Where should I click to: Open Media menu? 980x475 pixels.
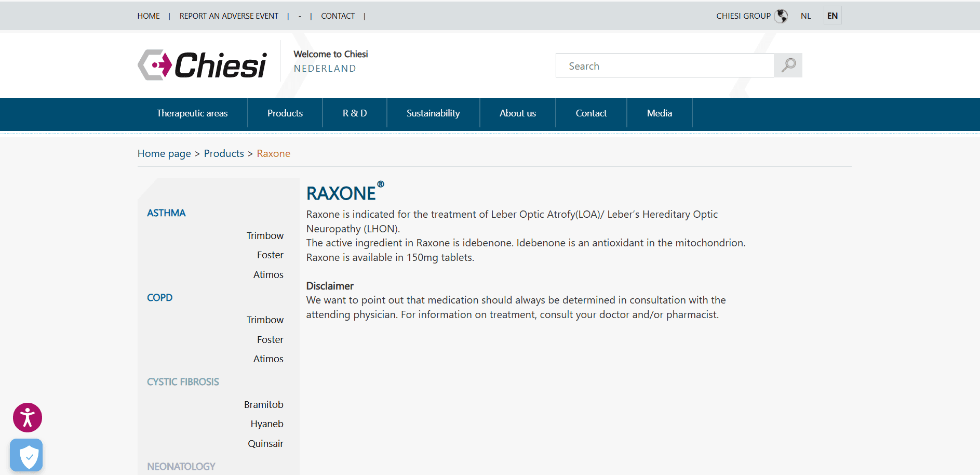click(660, 113)
